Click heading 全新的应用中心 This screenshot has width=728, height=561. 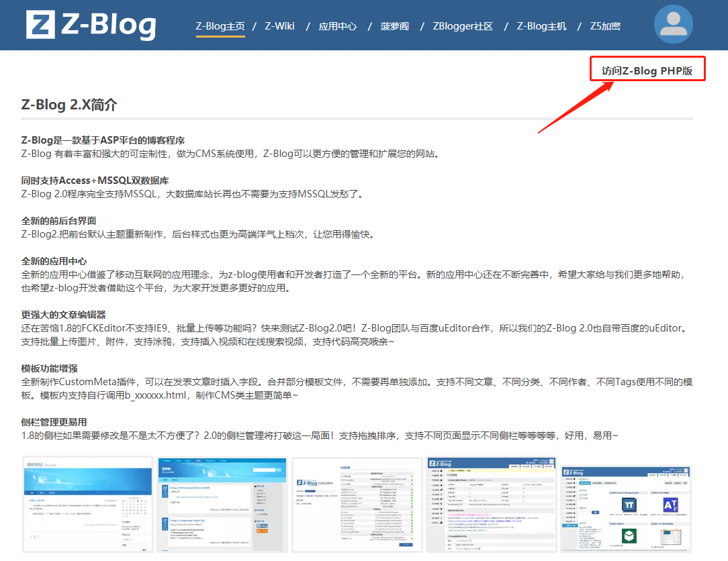coord(54,261)
